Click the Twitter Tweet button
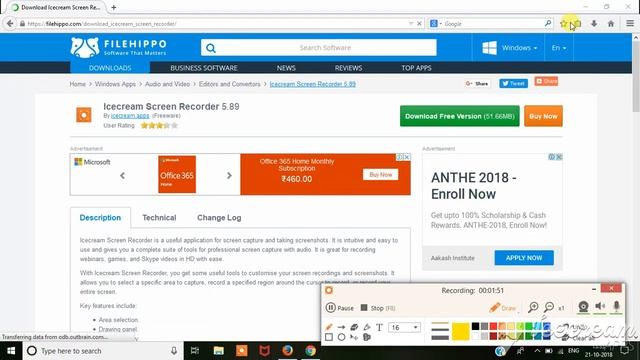 coord(513,83)
